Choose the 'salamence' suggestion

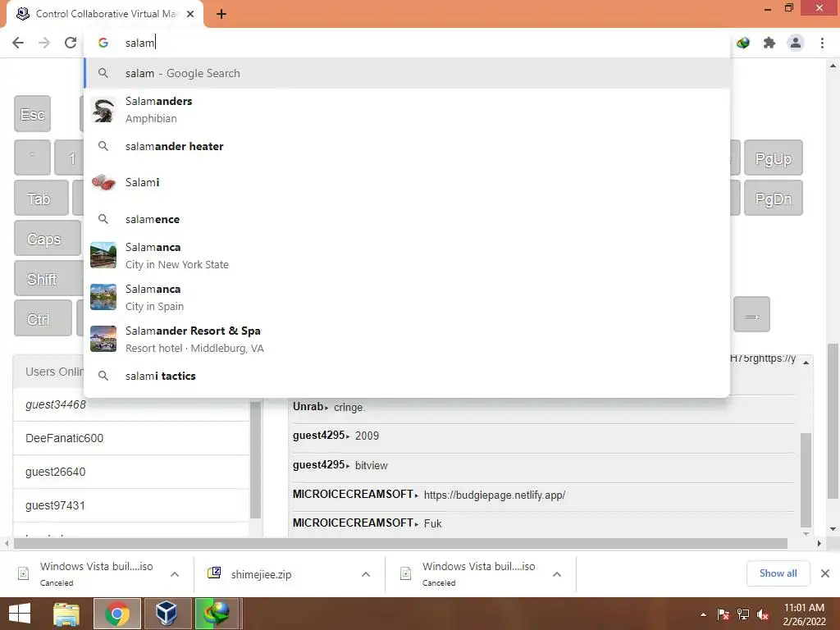[x=407, y=219]
